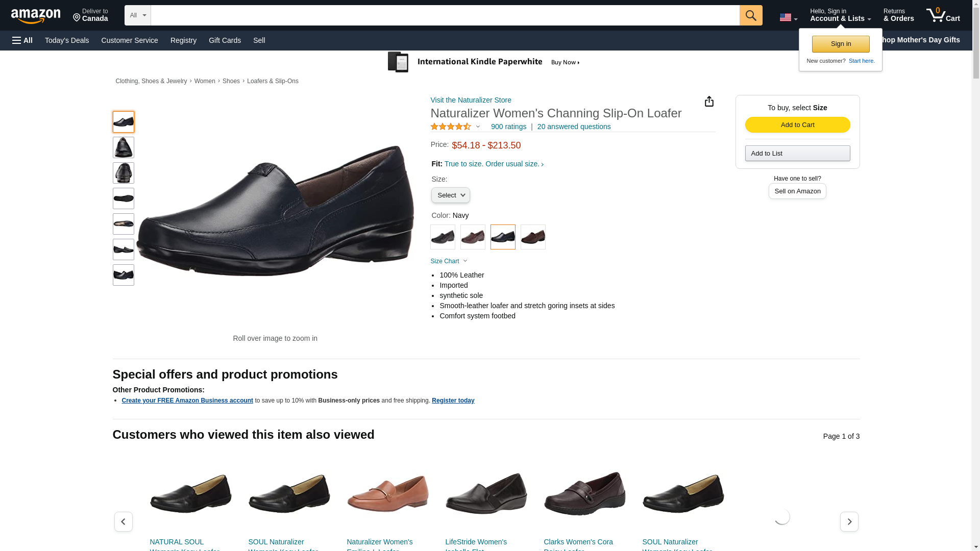Go to next carousel page arrow
The width and height of the screenshot is (980, 551).
tap(849, 521)
